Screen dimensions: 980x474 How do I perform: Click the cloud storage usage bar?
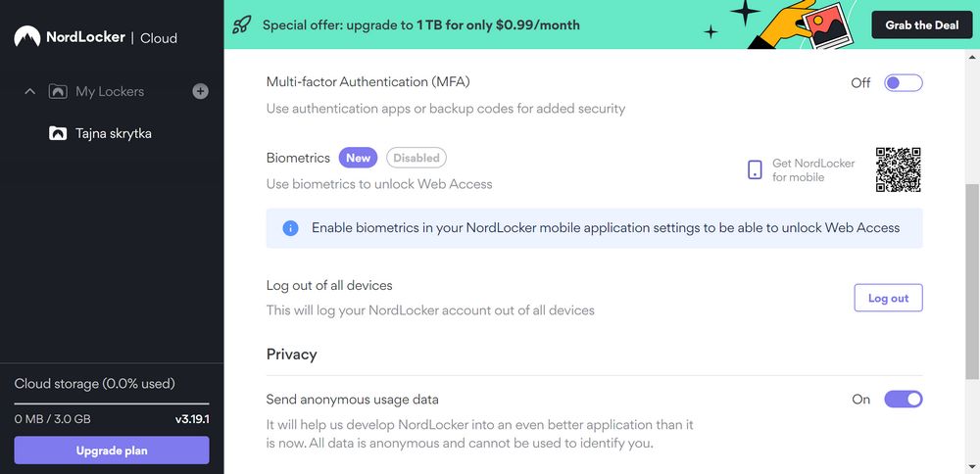[112, 404]
